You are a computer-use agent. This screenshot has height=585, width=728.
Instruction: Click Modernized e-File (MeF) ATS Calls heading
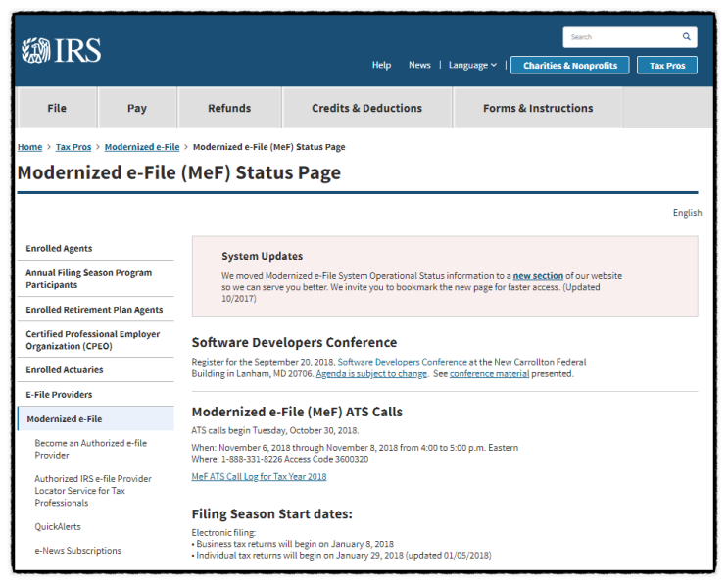[297, 413]
